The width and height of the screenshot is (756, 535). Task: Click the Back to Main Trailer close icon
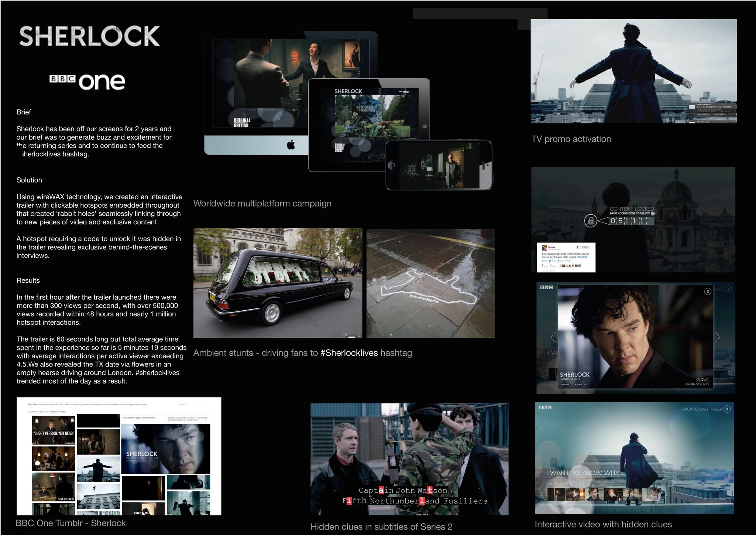click(727, 409)
